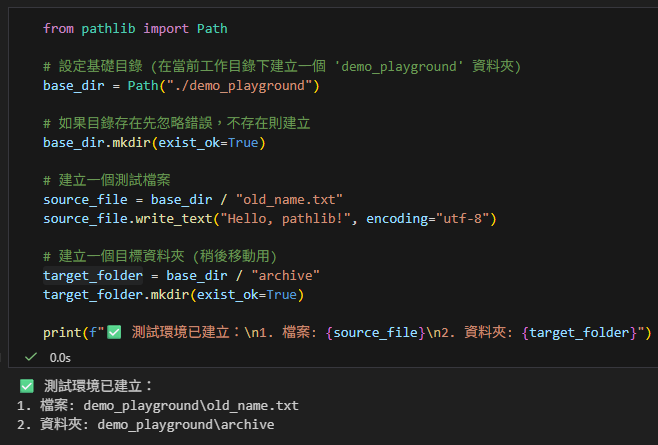Click the source_file.write_text line
Image resolution: width=658 pixels, height=445 pixels.
(x=269, y=219)
